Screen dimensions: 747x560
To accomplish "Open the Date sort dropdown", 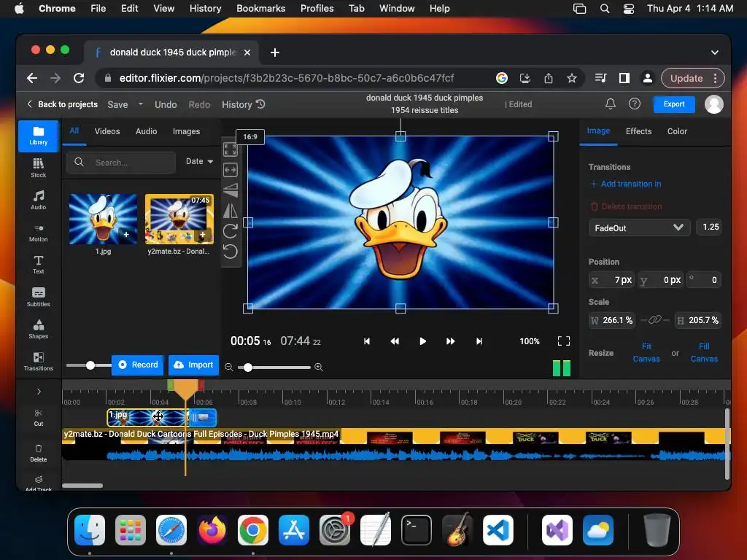I will pyautogui.click(x=199, y=161).
